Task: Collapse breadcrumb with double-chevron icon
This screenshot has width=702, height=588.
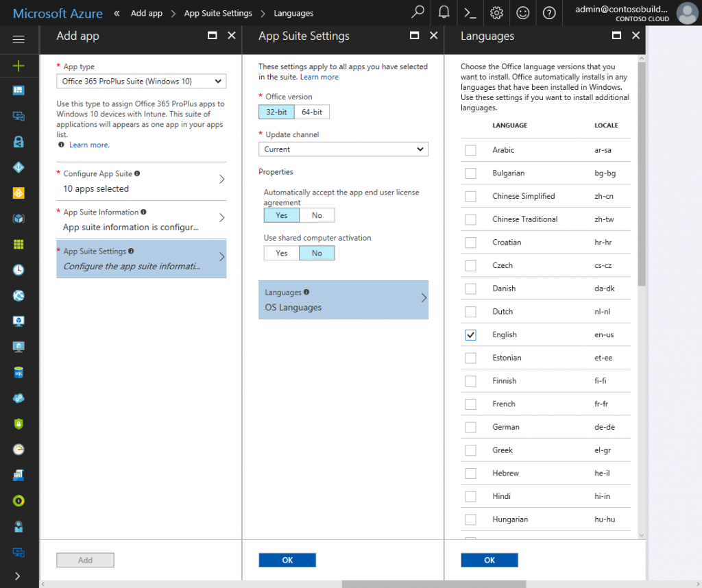Action: (117, 13)
